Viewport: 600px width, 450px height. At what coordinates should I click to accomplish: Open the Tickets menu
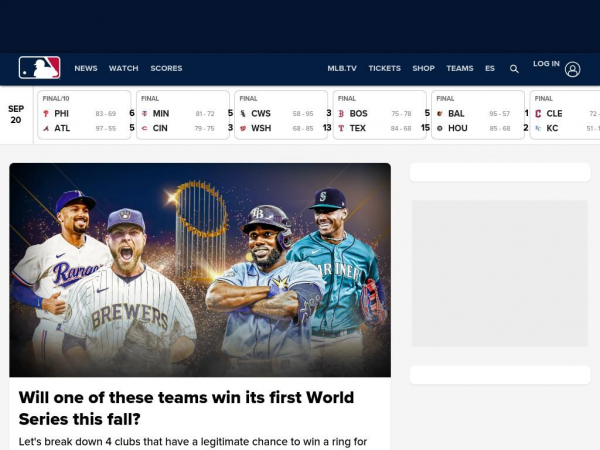pos(384,68)
